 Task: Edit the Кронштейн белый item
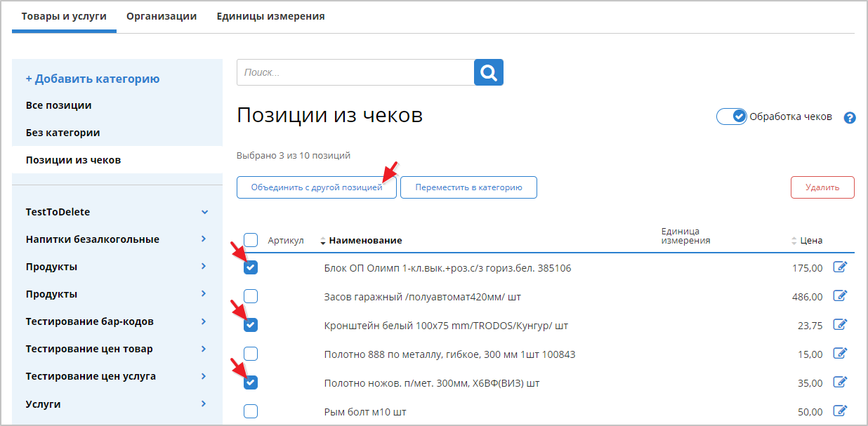(840, 325)
